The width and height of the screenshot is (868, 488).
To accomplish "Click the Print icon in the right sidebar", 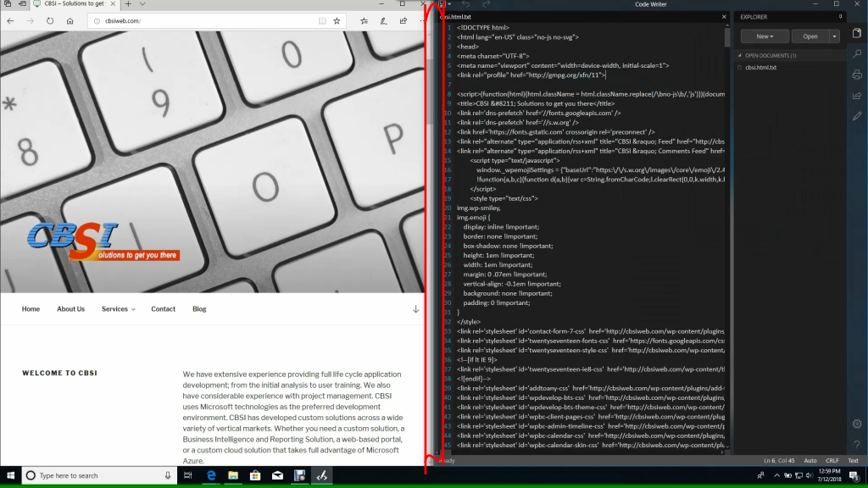I will (x=856, y=75).
